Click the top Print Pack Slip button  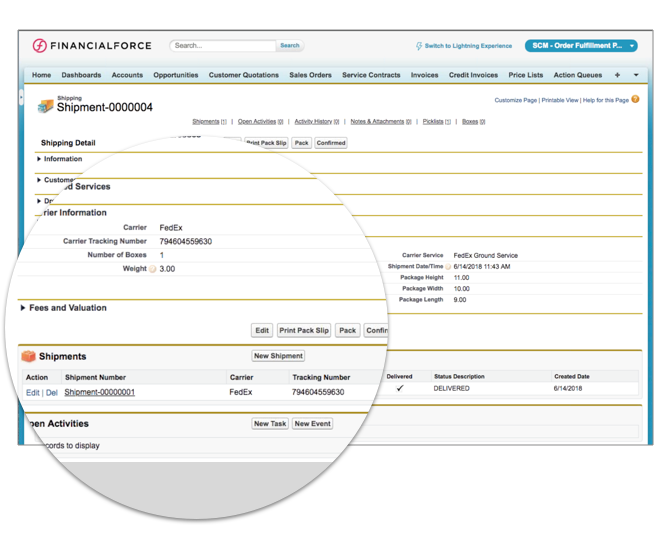(266, 143)
